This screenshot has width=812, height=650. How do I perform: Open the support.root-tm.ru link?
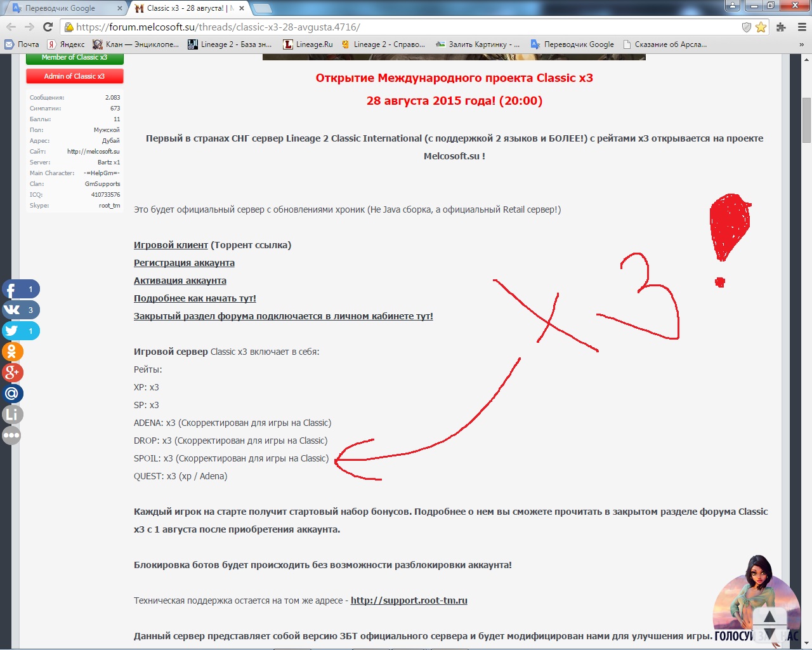click(409, 600)
